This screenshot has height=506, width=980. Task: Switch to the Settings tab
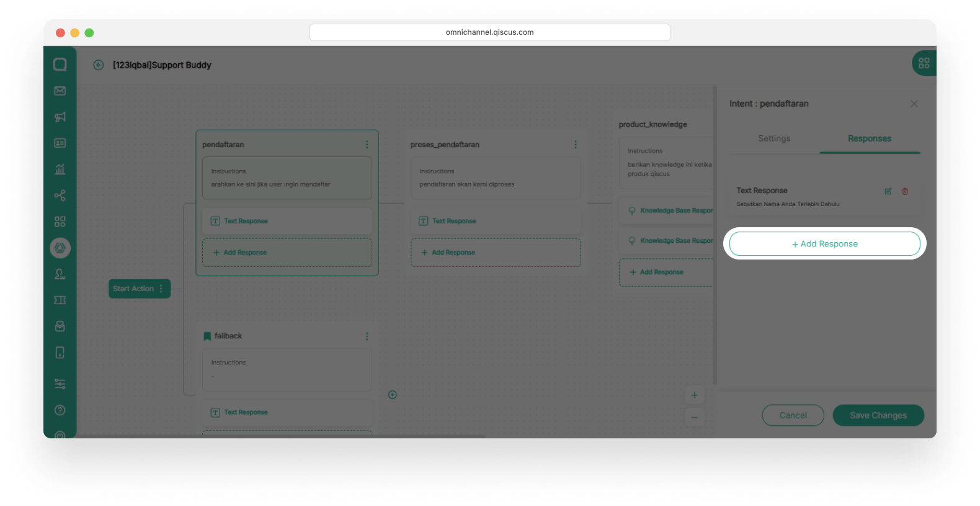click(x=774, y=138)
